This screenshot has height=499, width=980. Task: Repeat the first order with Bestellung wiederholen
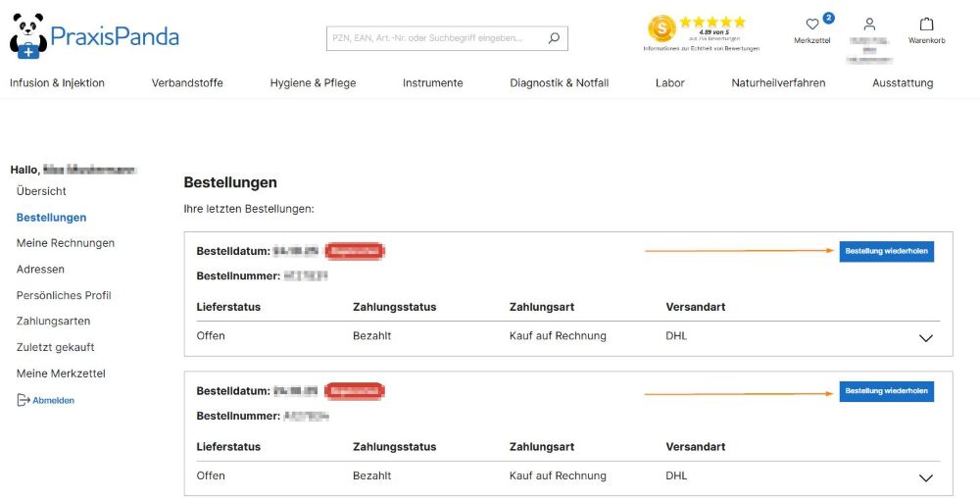click(886, 252)
